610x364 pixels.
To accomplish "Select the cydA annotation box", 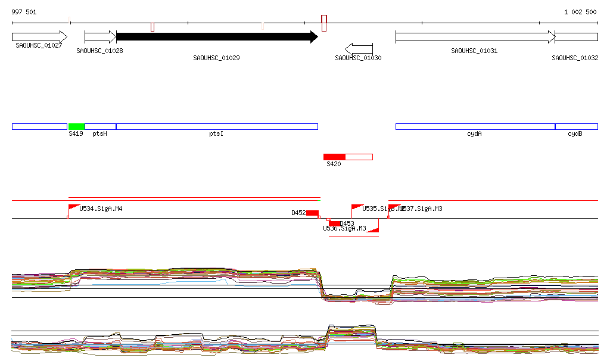I will point(475,126).
